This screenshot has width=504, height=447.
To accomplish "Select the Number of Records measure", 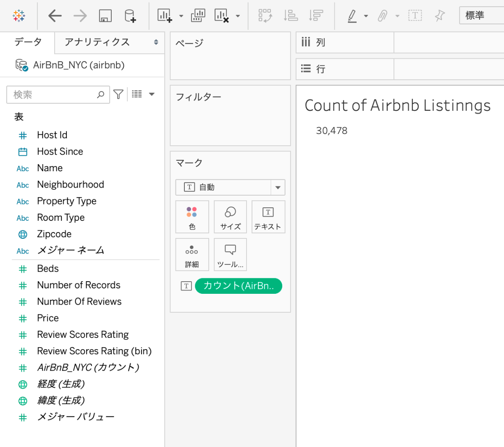I will coord(79,285).
